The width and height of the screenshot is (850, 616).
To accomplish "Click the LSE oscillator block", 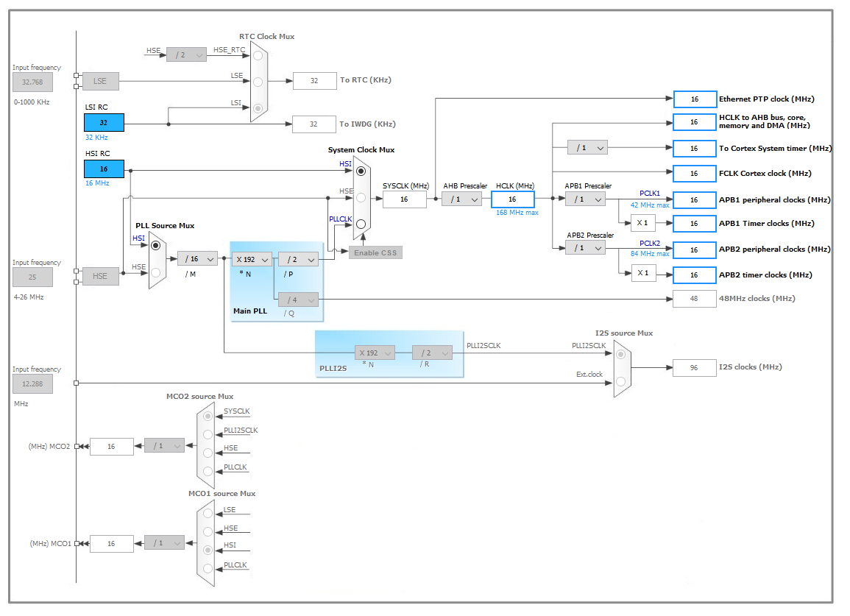I will coord(100,82).
